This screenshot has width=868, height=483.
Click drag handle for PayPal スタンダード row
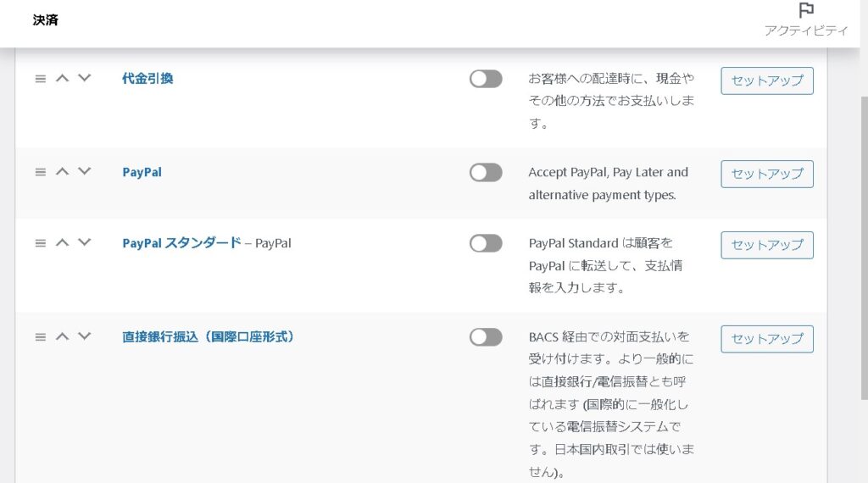[x=40, y=242]
